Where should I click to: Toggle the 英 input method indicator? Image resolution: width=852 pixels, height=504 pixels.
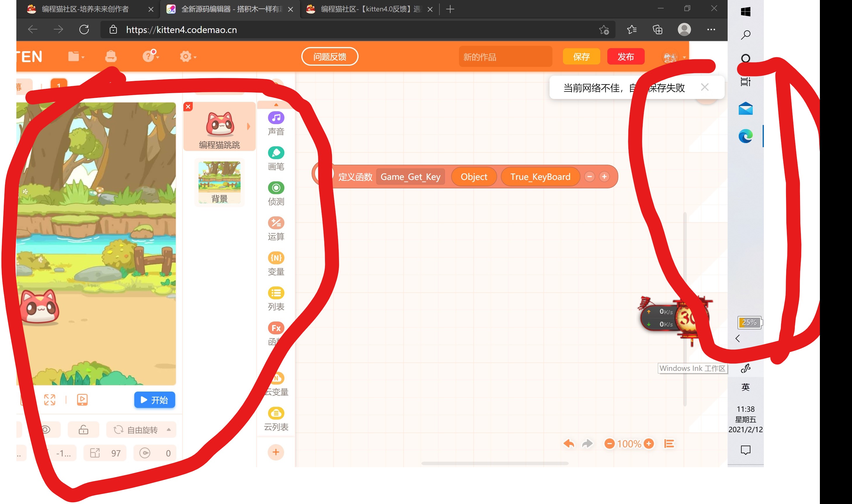(x=745, y=387)
